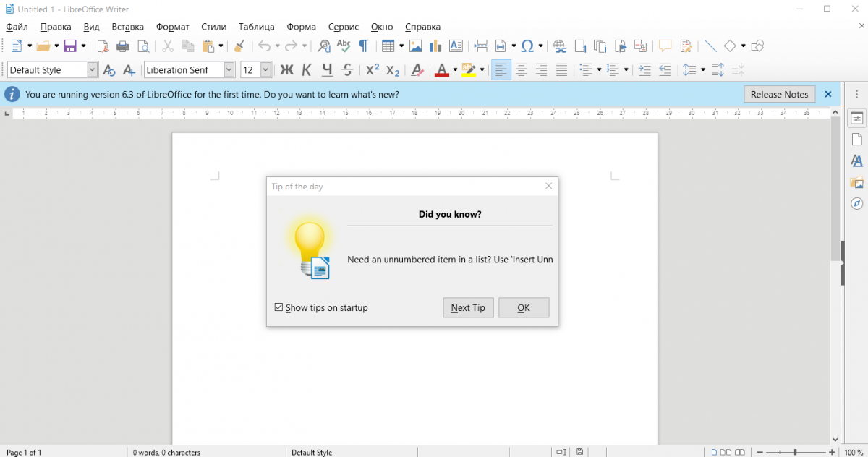Click the Print icon in toolbar
This screenshot has width=868, height=457.
(123, 46)
